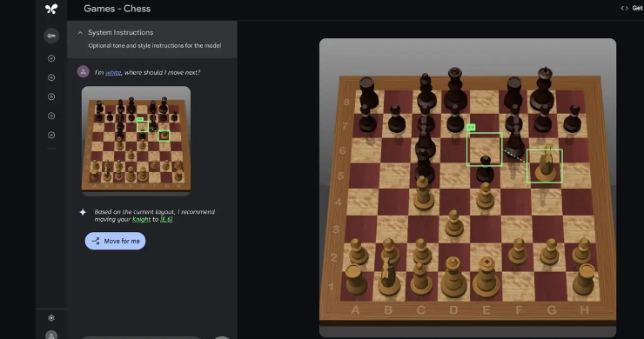Select the white pawn on G2

(550, 250)
